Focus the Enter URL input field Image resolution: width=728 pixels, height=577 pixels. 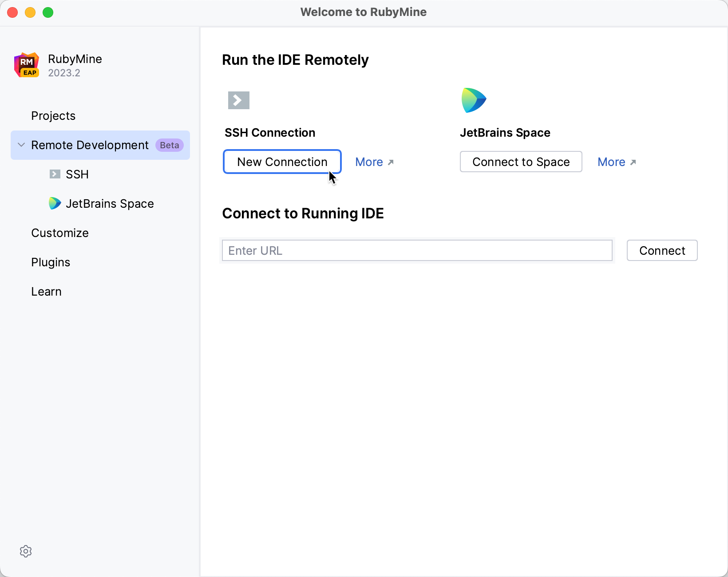[x=417, y=251]
